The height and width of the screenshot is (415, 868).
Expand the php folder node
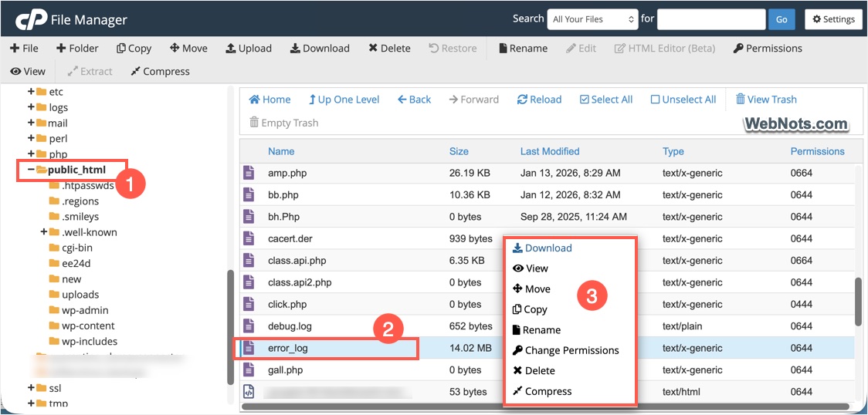pyautogui.click(x=31, y=154)
